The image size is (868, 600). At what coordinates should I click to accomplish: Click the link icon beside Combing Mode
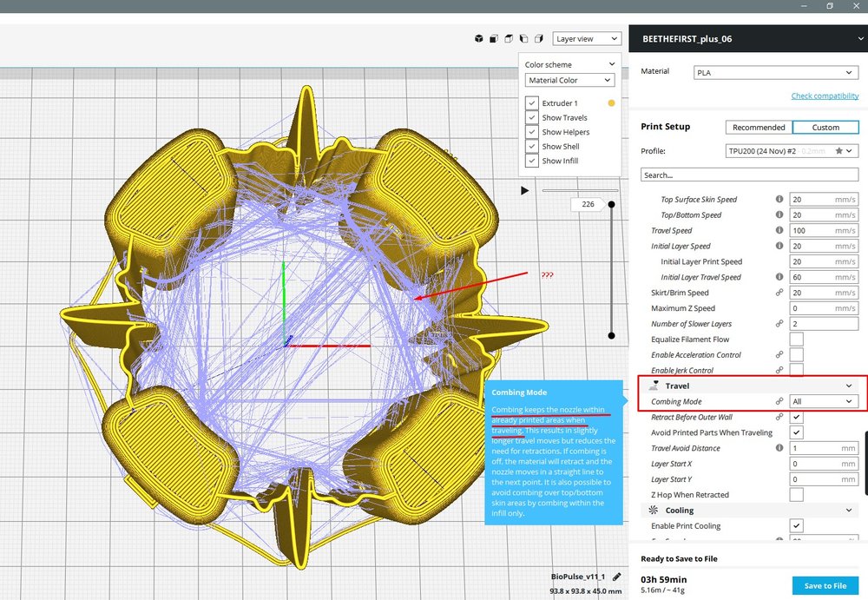point(779,401)
